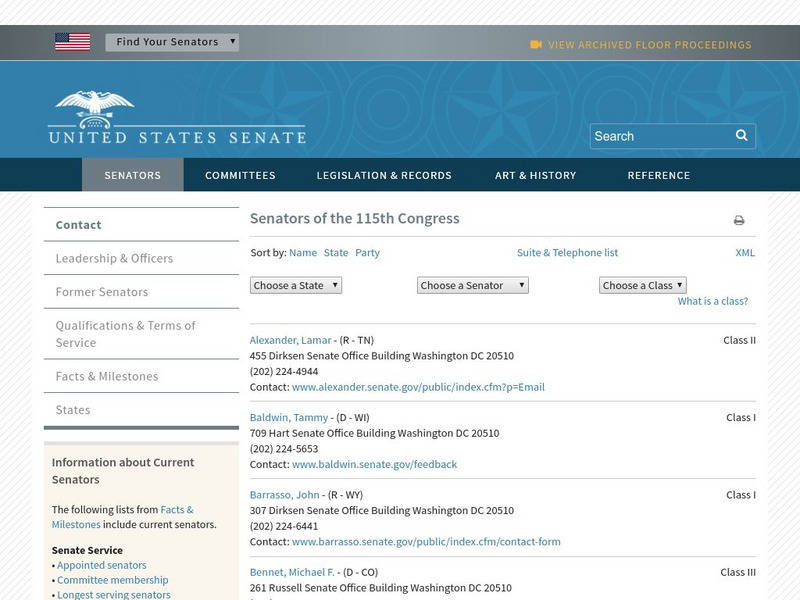Click the search magnifying glass icon

[741, 135]
